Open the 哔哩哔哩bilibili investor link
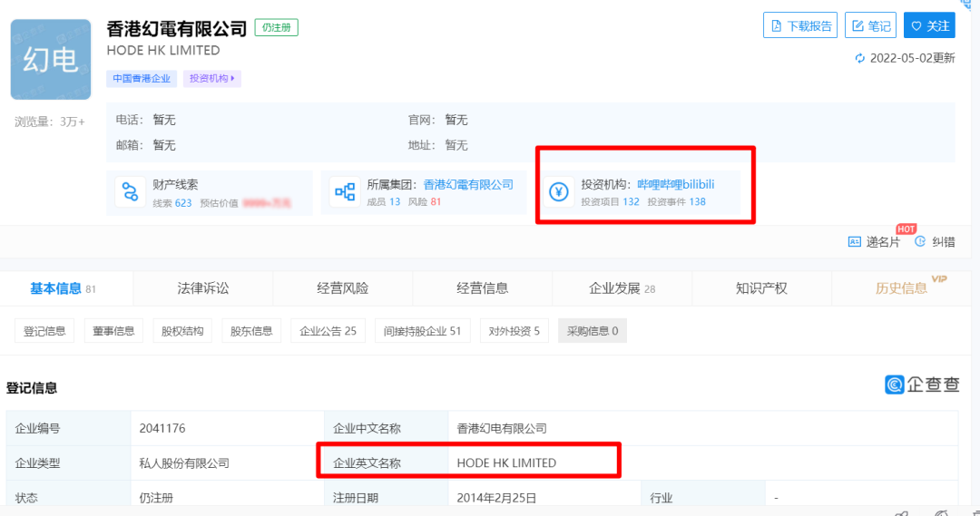This screenshot has width=980, height=516. click(676, 184)
